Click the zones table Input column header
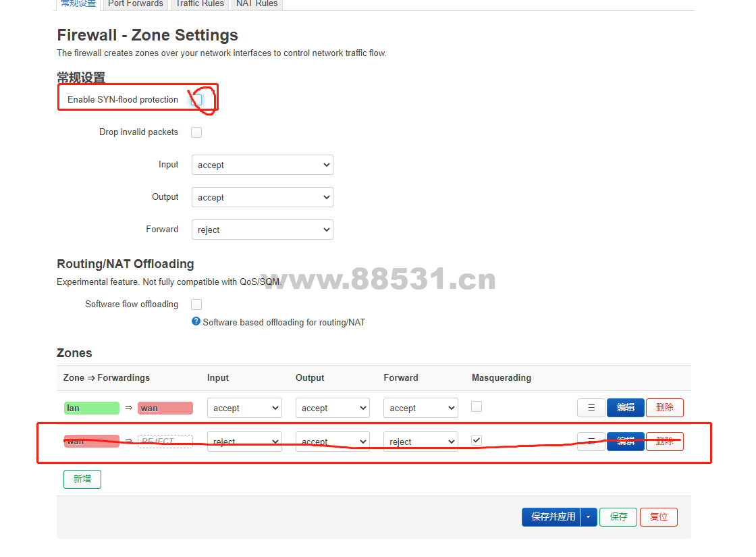 218,377
